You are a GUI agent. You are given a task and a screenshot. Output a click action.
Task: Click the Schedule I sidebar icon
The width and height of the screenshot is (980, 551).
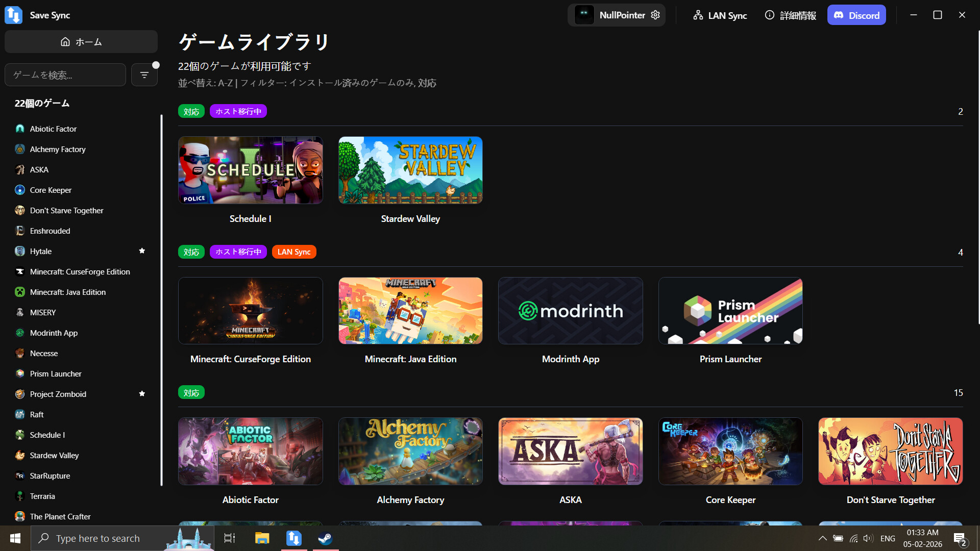pyautogui.click(x=20, y=435)
